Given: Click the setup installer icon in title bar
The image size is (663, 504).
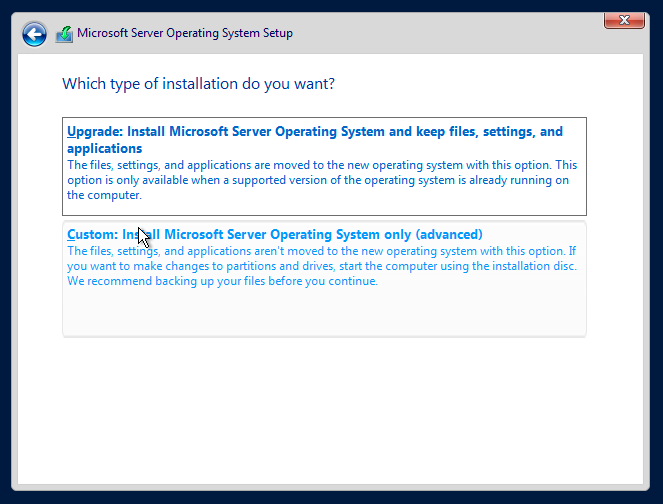Looking at the screenshot, I should [64, 34].
